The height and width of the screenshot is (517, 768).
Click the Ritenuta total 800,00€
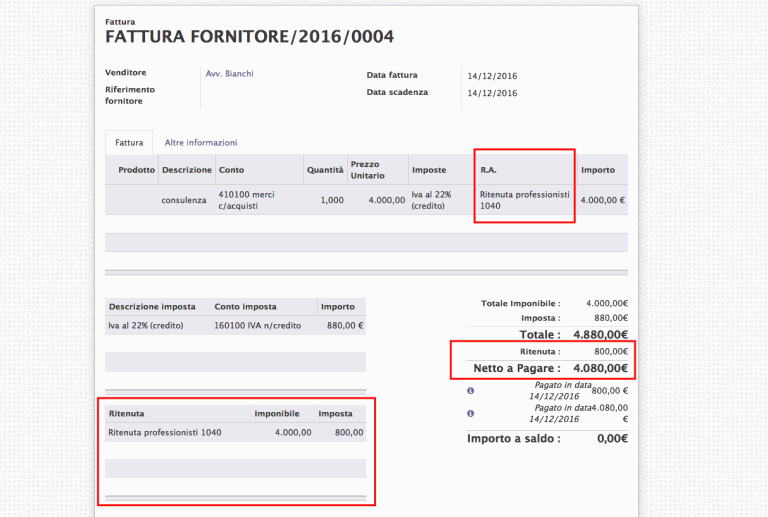coord(611,352)
